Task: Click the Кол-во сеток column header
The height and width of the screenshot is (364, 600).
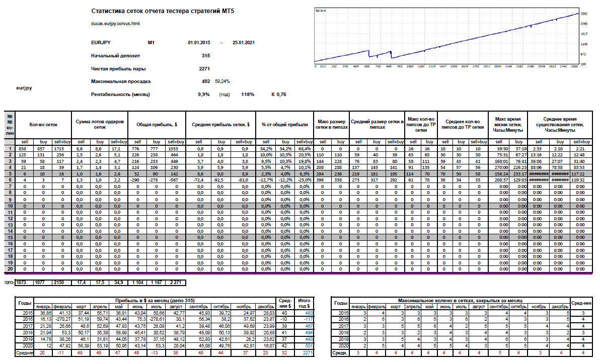Action: [x=43, y=125]
